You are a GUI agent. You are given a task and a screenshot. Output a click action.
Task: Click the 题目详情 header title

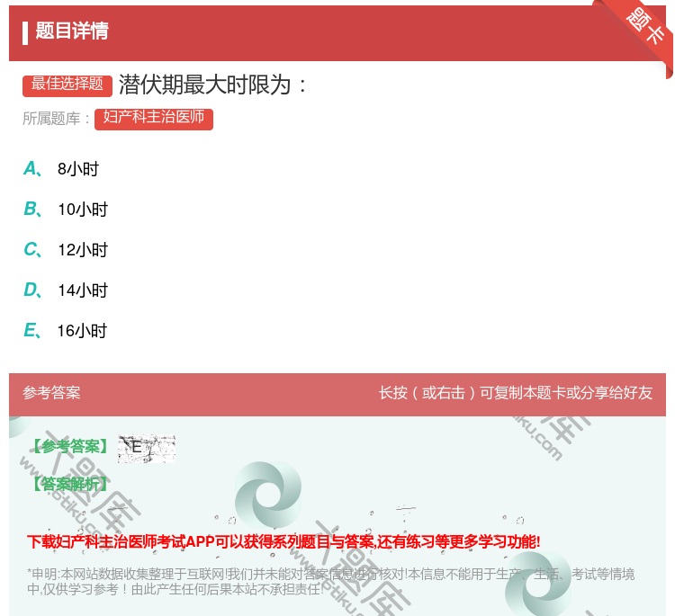pyautogui.click(x=71, y=31)
